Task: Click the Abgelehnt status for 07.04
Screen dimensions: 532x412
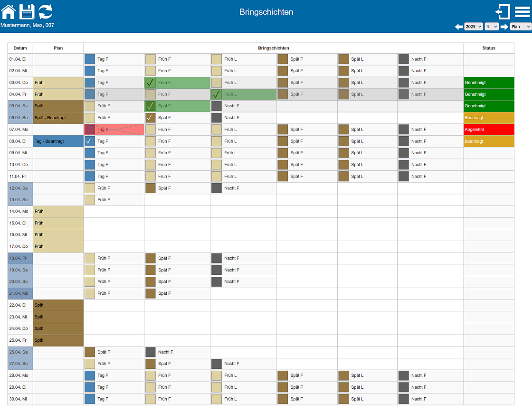Action: (x=488, y=129)
